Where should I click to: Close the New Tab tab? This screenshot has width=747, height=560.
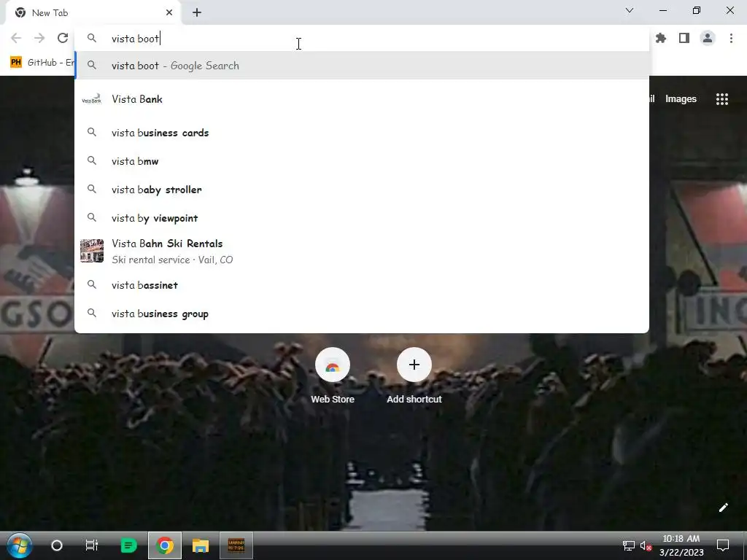click(169, 13)
